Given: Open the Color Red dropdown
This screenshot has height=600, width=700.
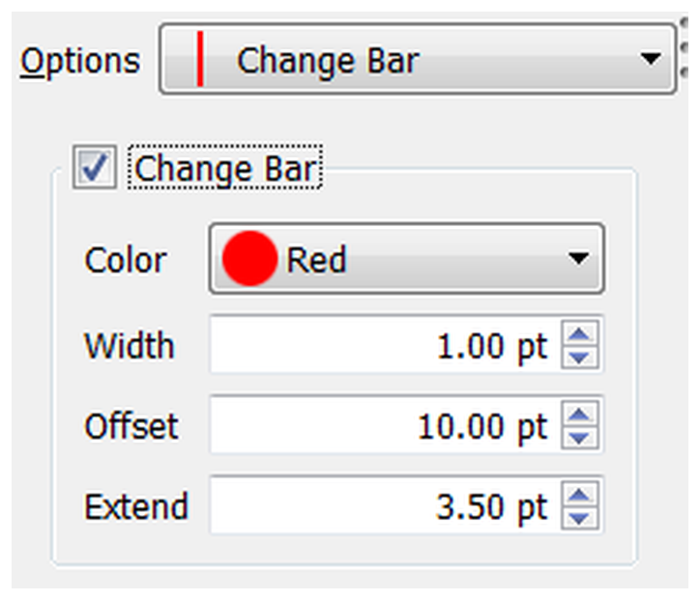Looking at the screenshot, I should pyautogui.click(x=407, y=258).
